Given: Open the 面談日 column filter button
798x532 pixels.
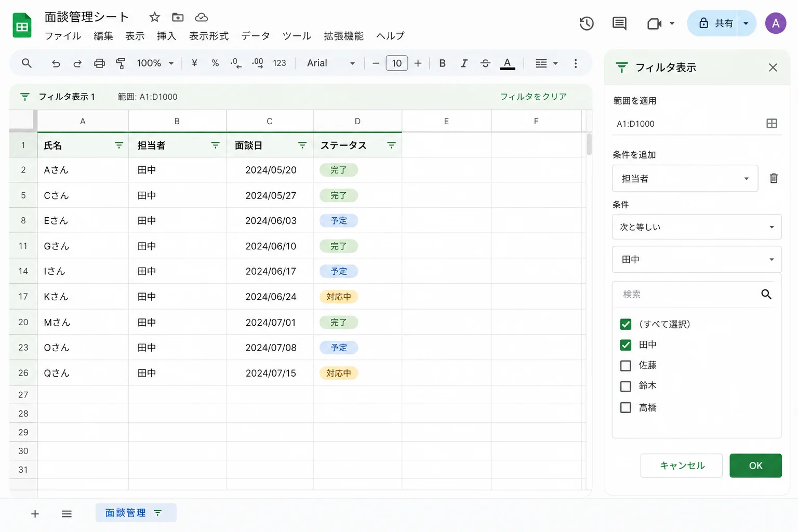Looking at the screenshot, I should pos(302,145).
